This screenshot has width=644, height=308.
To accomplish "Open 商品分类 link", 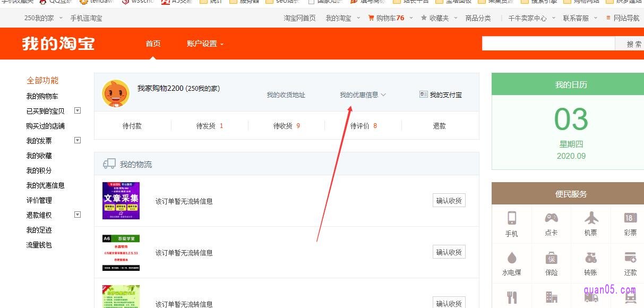I will tap(478, 18).
